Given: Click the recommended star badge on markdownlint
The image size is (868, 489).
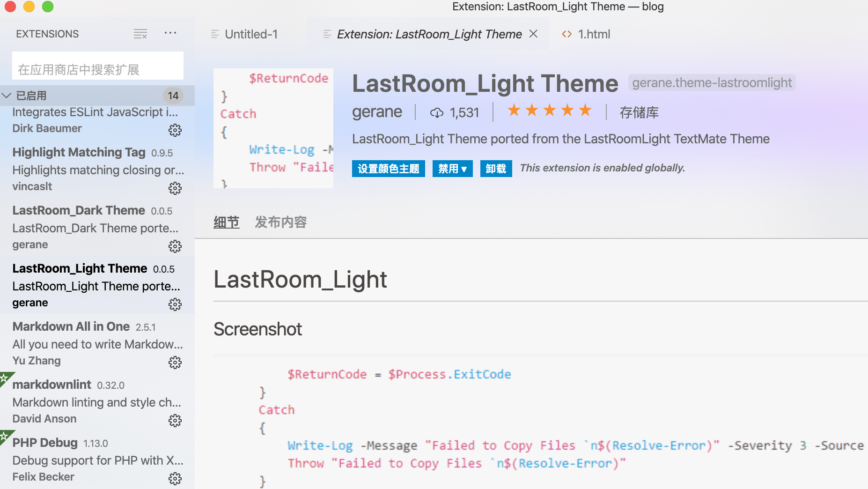Looking at the screenshot, I should point(5,378).
